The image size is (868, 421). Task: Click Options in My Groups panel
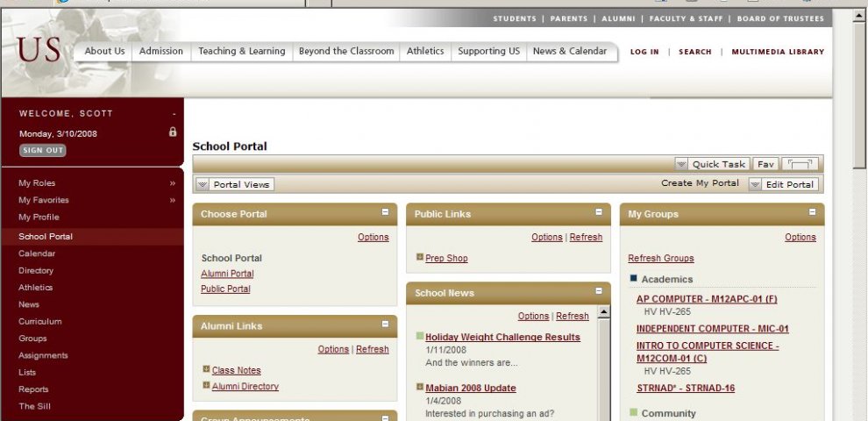click(800, 237)
